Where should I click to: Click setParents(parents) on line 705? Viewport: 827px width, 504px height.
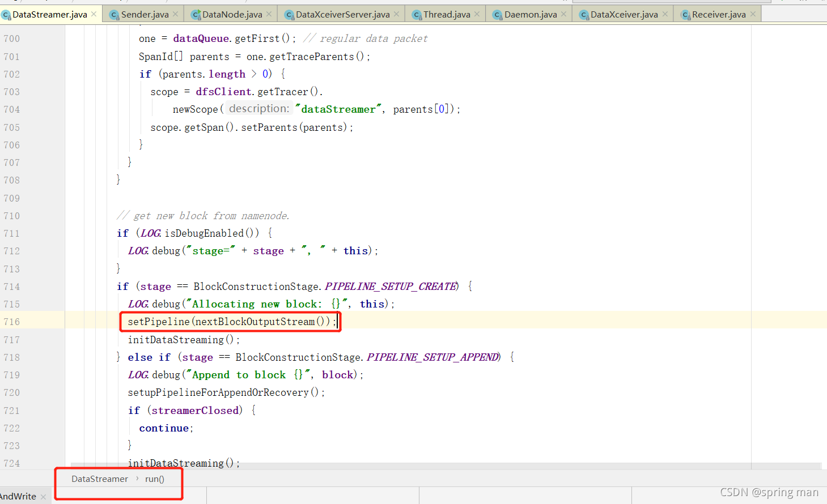[295, 127]
